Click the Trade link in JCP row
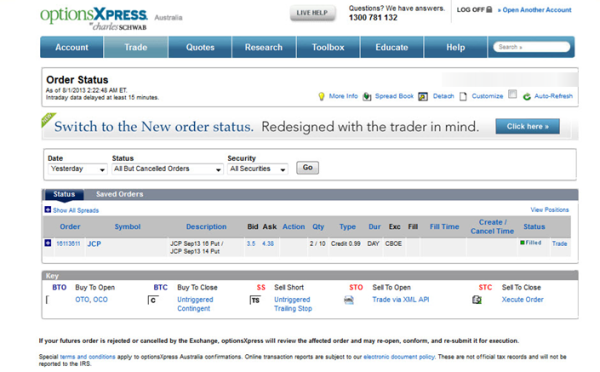The image size is (600, 372). 559,243
